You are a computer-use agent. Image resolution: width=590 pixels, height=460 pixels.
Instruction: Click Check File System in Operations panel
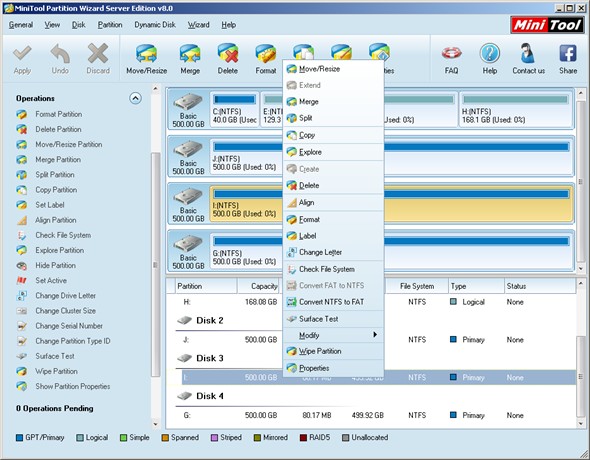coord(63,235)
